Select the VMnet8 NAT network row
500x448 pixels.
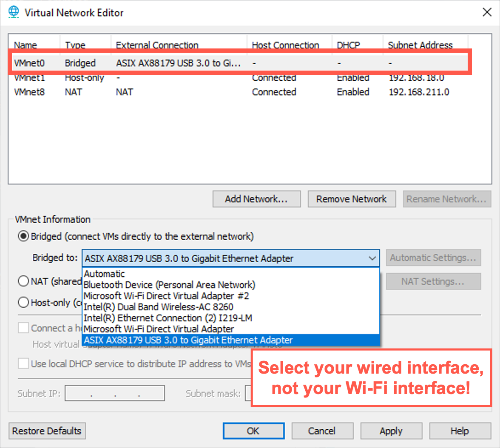(x=128, y=92)
